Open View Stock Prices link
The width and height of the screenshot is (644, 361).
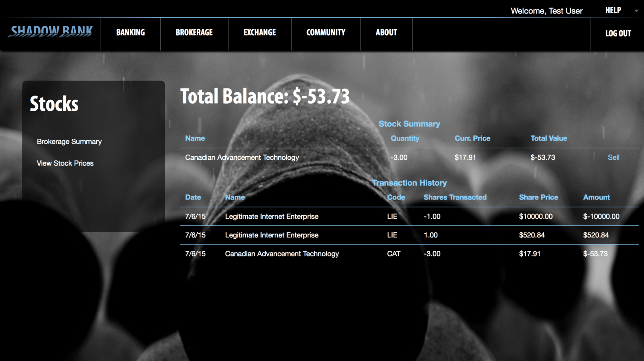tap(65, 163)
